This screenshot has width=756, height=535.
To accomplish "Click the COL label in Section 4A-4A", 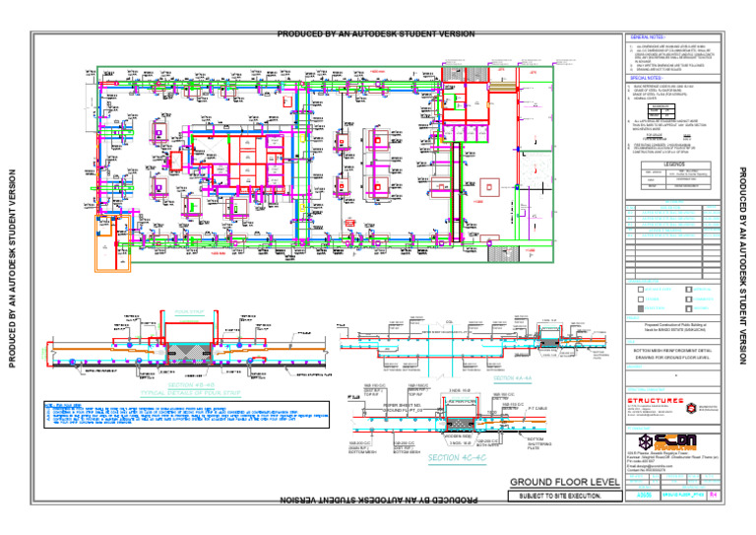I will [449, 322].
